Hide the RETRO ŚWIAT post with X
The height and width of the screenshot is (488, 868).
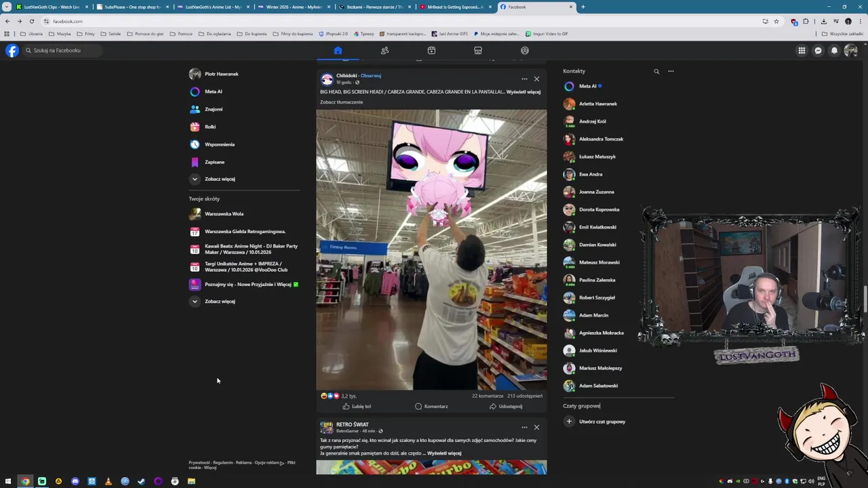[x=536, y=427]
